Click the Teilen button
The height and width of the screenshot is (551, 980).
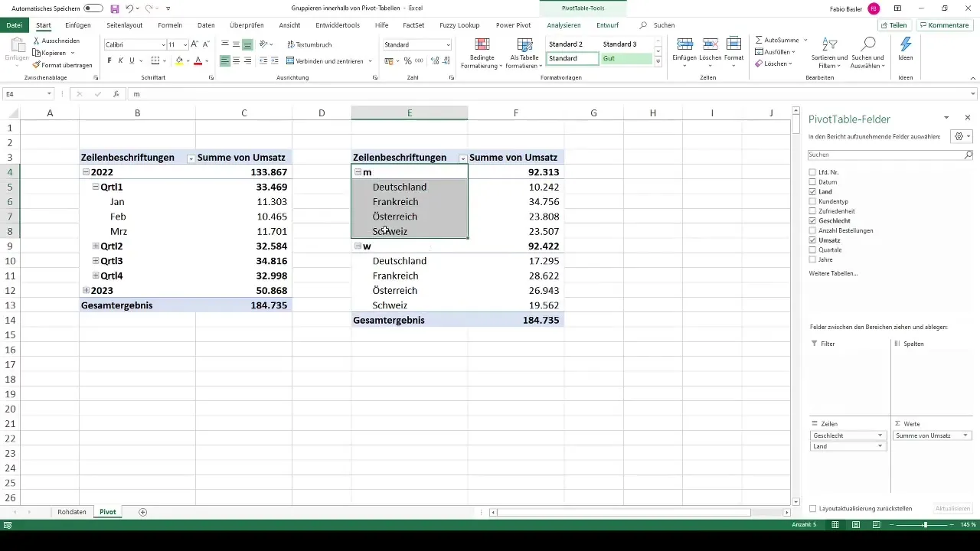tap(893, 25)
